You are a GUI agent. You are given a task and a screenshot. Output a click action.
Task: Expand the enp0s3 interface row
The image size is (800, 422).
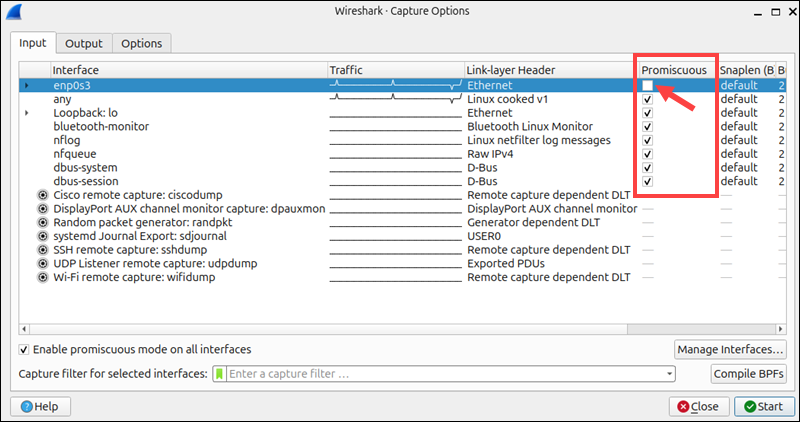(27, 86)
